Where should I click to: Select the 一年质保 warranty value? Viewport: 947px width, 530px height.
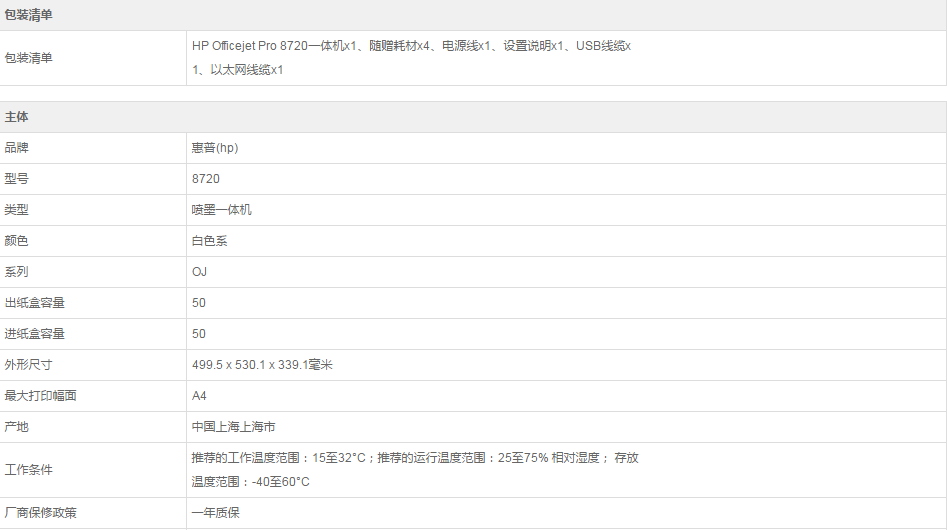(x=216, y=513)
